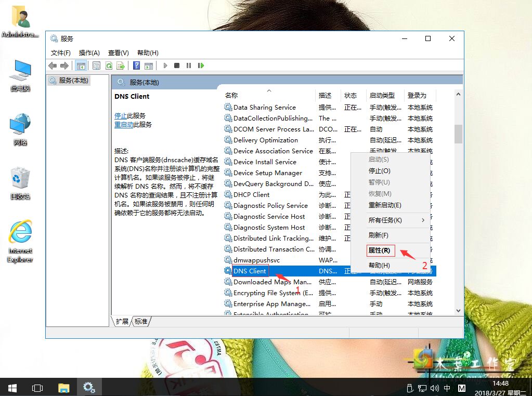Screen dimensions: 532x396
Task: Open Task View on the taskbar
Action: click(37, 388)
